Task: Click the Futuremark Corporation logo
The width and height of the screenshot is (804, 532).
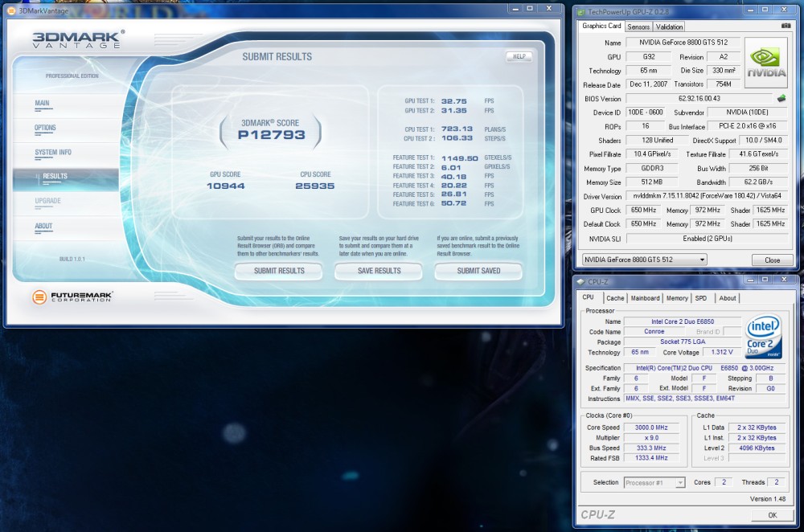Action: [72, 297]
